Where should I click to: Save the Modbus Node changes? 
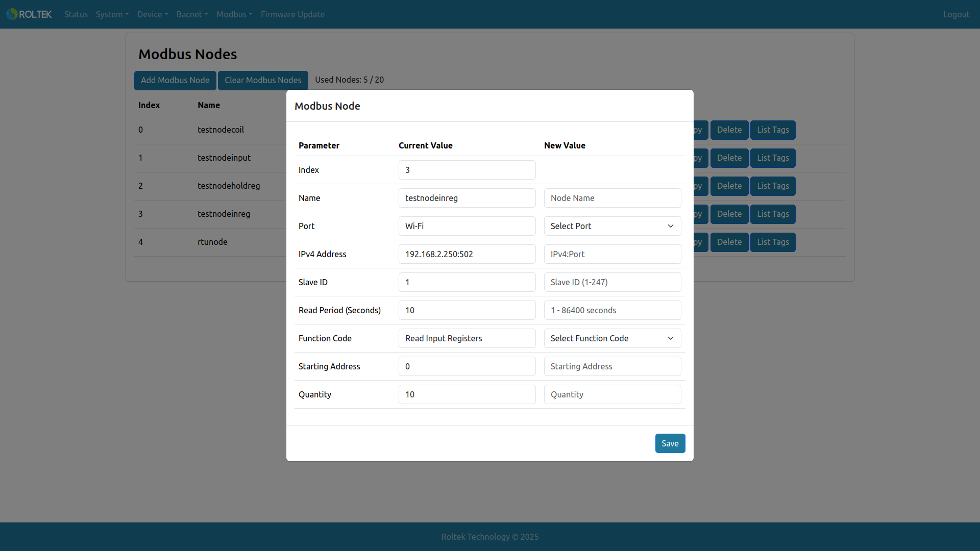(x=670, y=443)
